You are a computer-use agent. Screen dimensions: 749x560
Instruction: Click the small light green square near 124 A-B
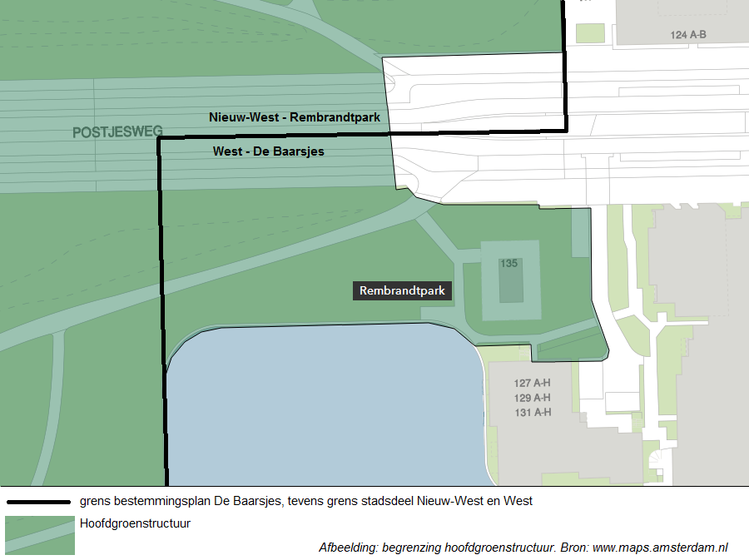pos(590,33)
